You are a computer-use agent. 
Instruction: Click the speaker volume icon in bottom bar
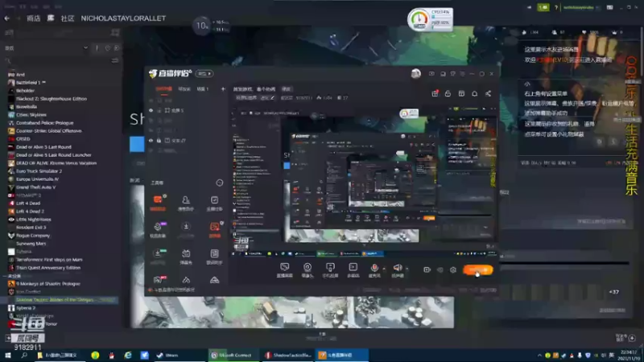pyautogui.click(x=397, y=269)
